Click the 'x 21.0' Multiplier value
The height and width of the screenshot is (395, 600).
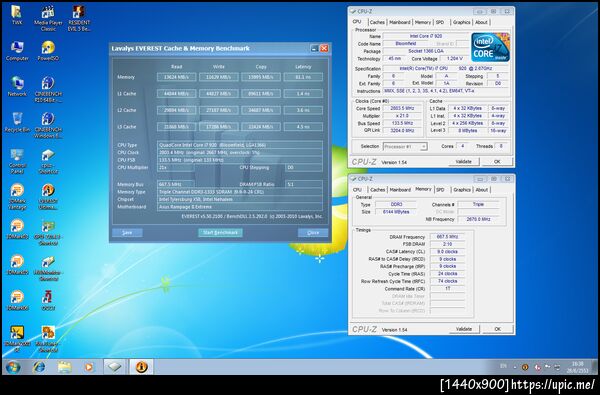tap(402, 116)
